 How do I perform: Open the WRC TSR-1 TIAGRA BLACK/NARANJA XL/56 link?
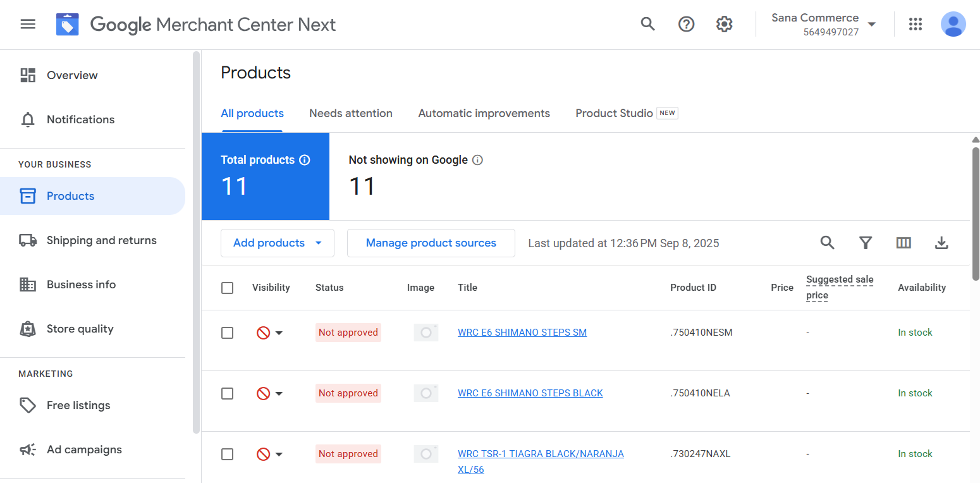click(541, 462)
